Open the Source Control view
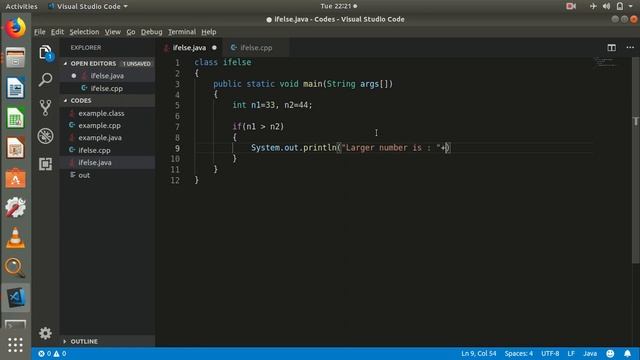 point(45,108)
